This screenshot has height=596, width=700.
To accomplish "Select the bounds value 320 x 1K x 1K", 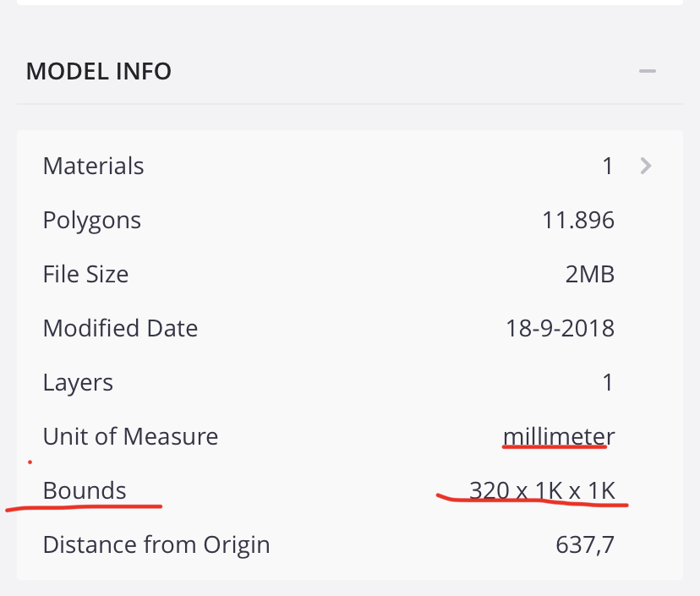I will pyautogui.click(x=542, y=490).
